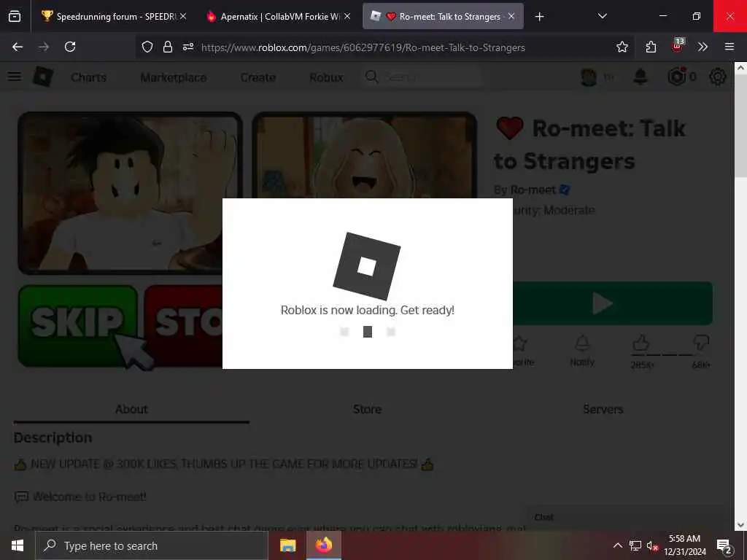Open File Explorer from taskbar

[x=287, y=545]
